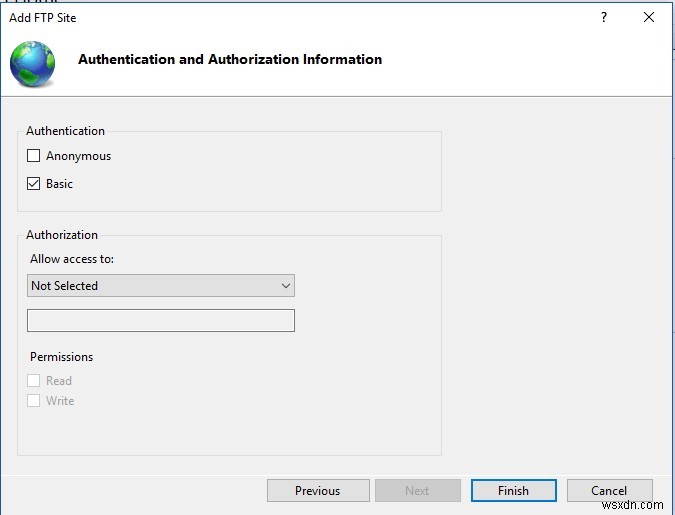This screenshot has height=515, width=675.
Task: Go back with the Previous button
Action: pyautogui.click(x=318, y=490)
